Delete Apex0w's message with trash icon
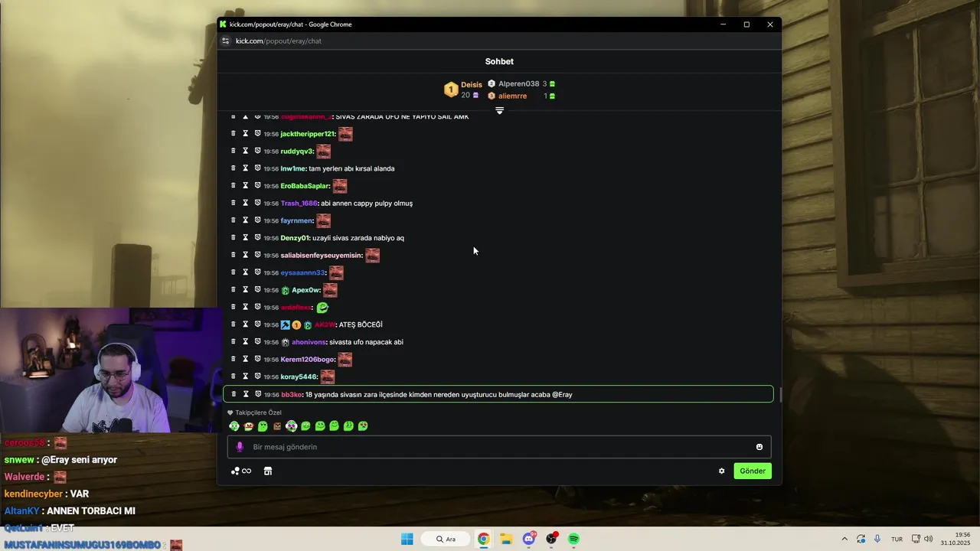Image resolution: width=980 pixels, height=551 pixels. pos(234,289)
